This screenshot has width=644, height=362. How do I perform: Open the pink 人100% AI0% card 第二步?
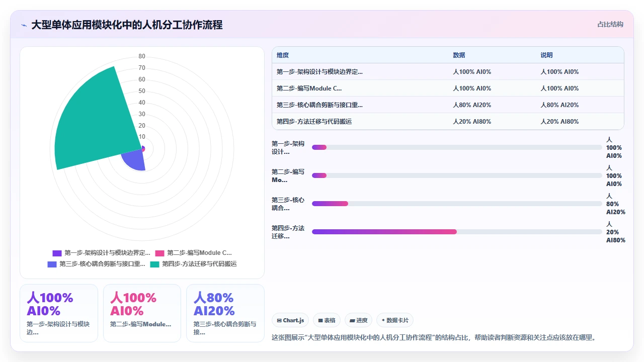142,313
